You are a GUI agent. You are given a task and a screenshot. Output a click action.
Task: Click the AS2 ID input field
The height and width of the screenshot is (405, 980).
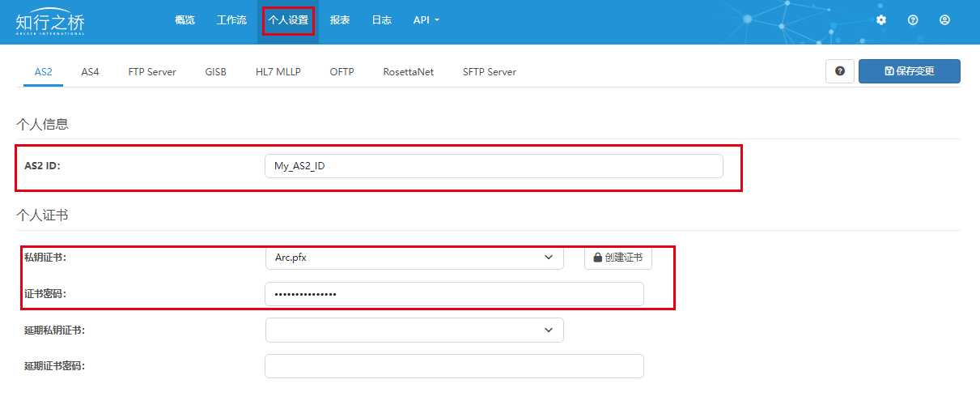pyautogui.click(x=493, y=166)
